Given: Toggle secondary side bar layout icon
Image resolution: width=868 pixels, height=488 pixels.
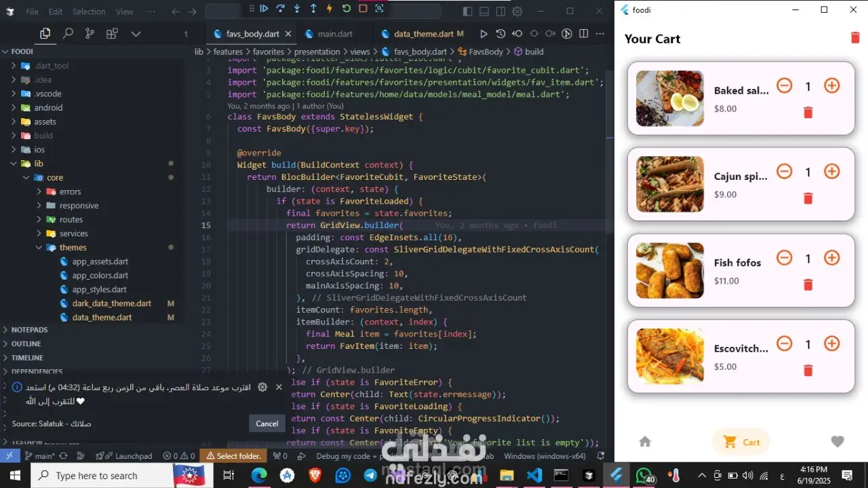Looking at the screenshot, I should click(500, 11).
